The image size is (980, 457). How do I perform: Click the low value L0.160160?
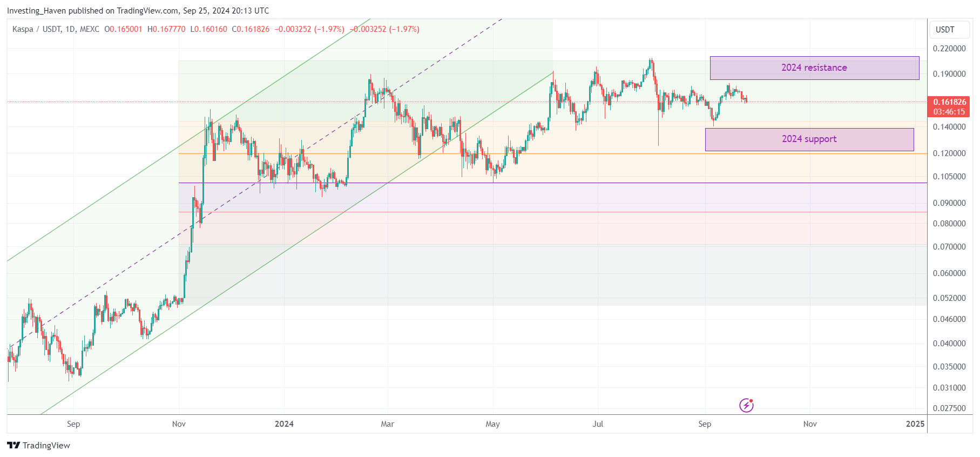tap(209, 29)
